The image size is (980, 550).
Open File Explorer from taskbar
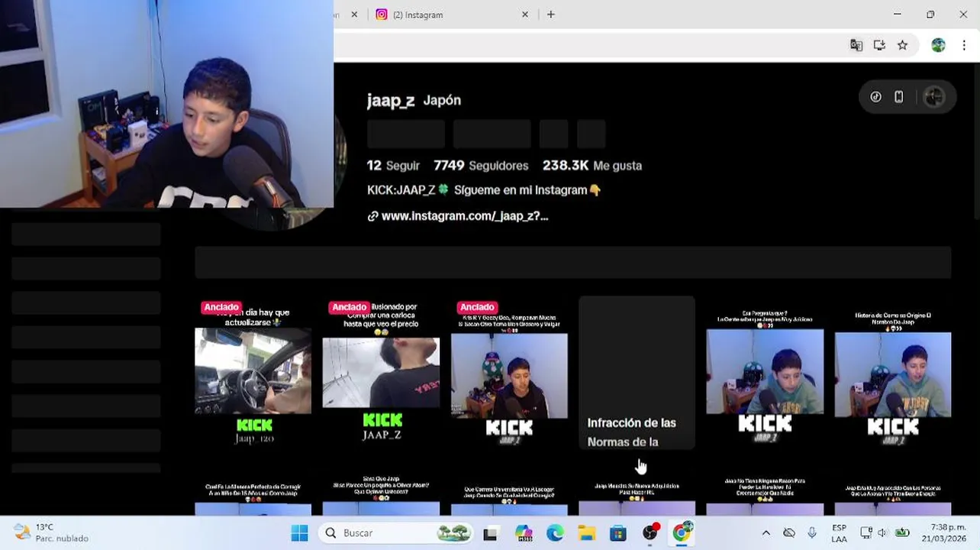pyautogui.click(x=586, y=533)
